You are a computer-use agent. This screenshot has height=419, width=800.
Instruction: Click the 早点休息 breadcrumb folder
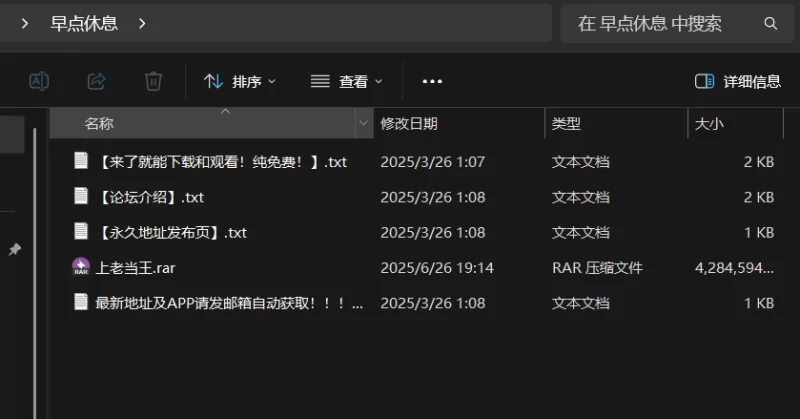coord(84,23)
